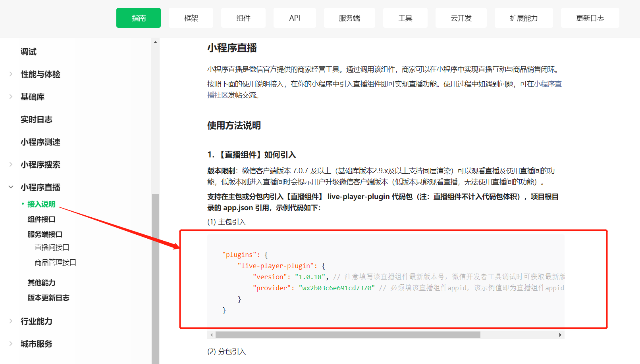Click code block scroll-left arrow
The width and height of the screenshot is (640, 364).
click(x=212, y=335)
